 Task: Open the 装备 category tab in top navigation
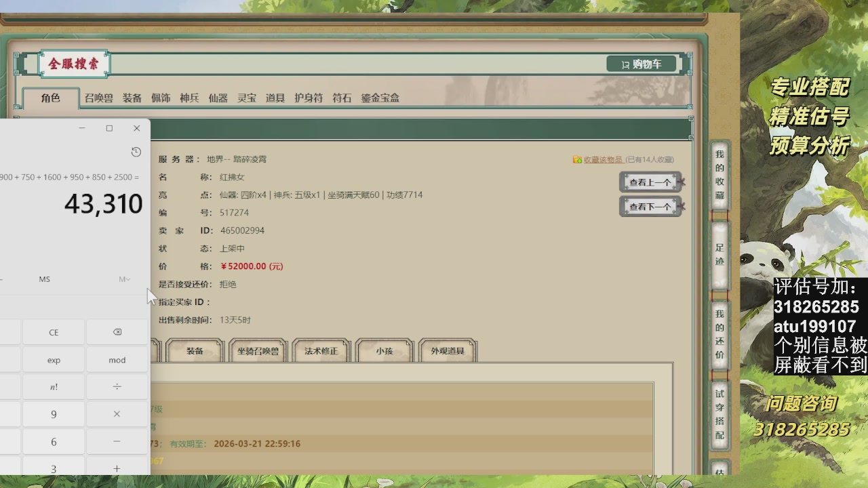click(x=132, y=98)
